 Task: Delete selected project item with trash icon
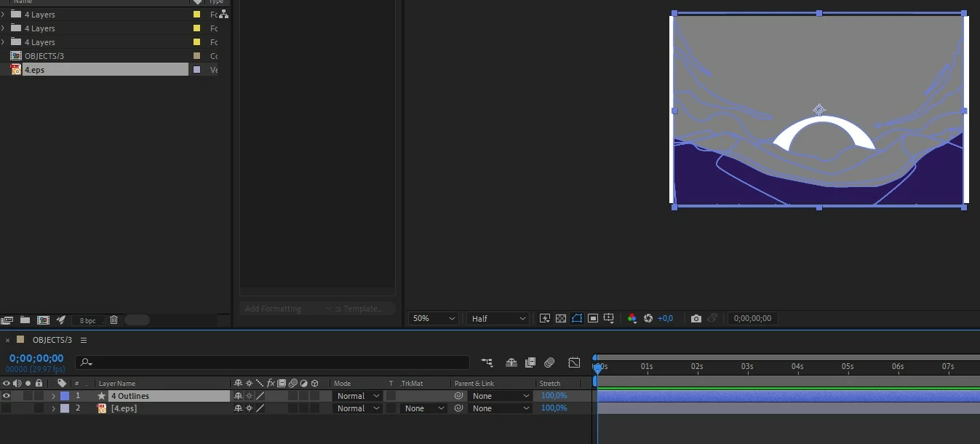click(113, 320)
